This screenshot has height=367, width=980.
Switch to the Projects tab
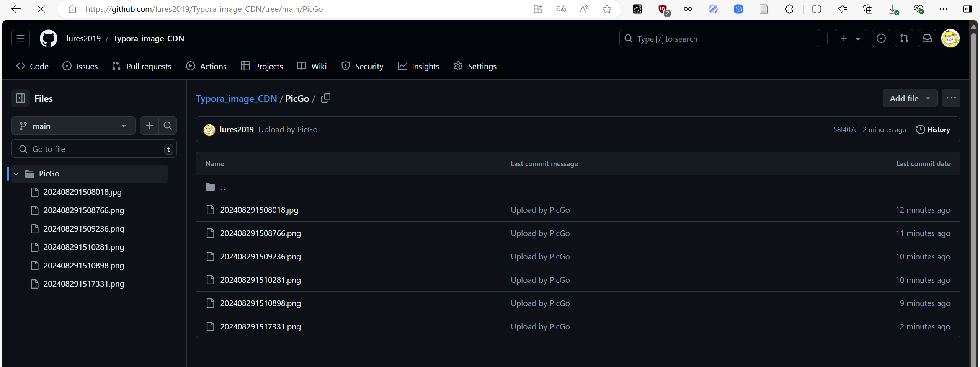click(262, 66)
